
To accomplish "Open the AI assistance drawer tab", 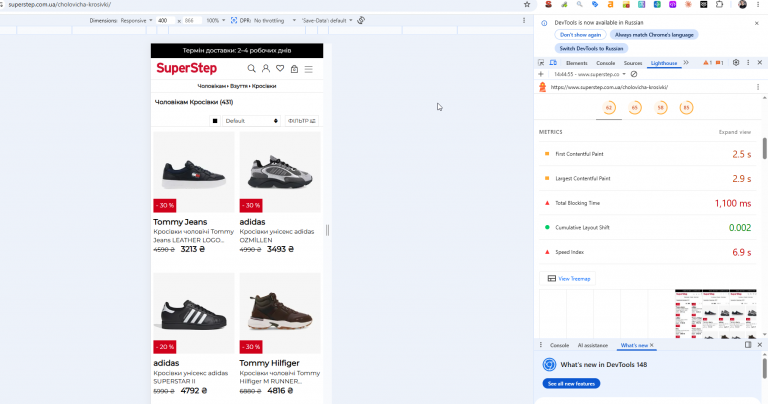I will click(x=593, y=345).
